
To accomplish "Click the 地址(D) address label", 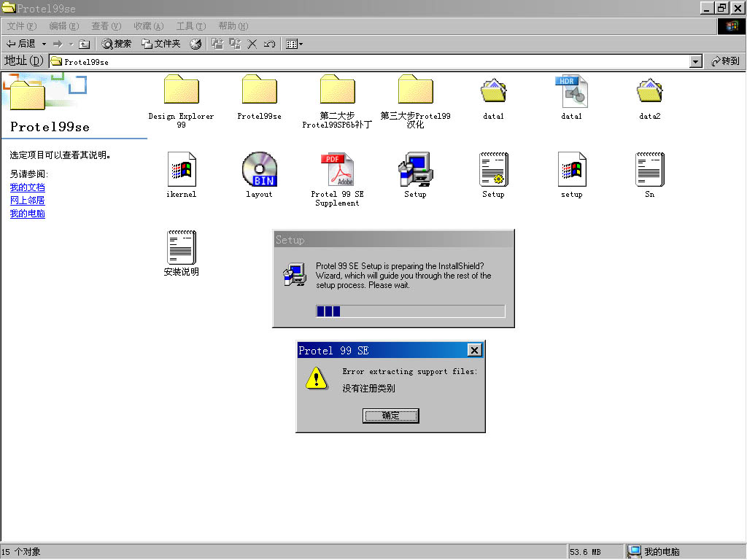I will [x=24, y=61].
